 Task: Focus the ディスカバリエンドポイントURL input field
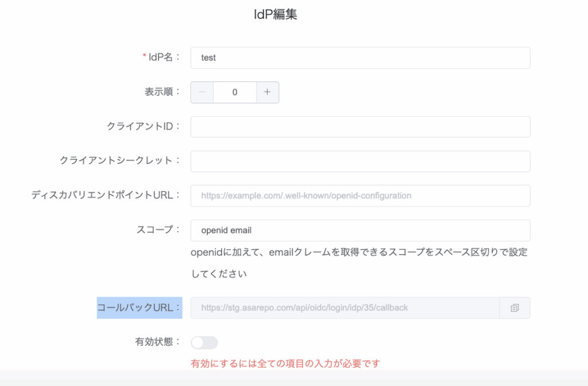(360, 196)
